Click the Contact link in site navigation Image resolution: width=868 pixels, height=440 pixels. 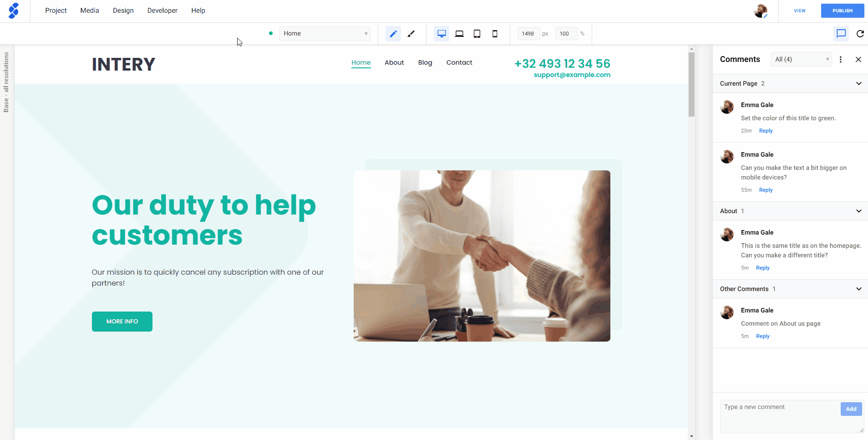coord(459,62)
